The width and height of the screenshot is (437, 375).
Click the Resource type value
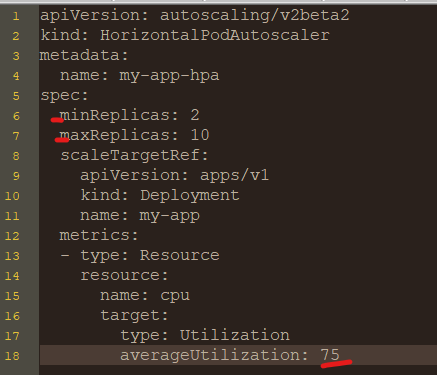point(180,255)
